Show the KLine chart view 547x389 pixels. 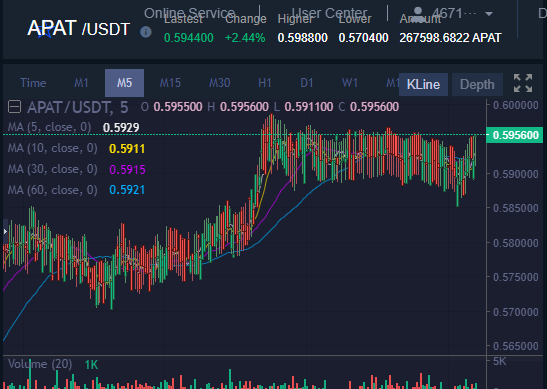(424, 84)
